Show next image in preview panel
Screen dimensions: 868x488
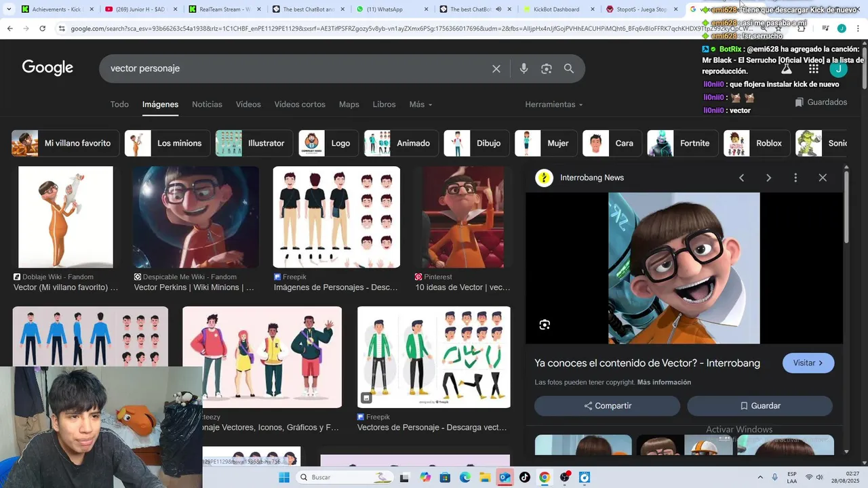pos(768,178)
